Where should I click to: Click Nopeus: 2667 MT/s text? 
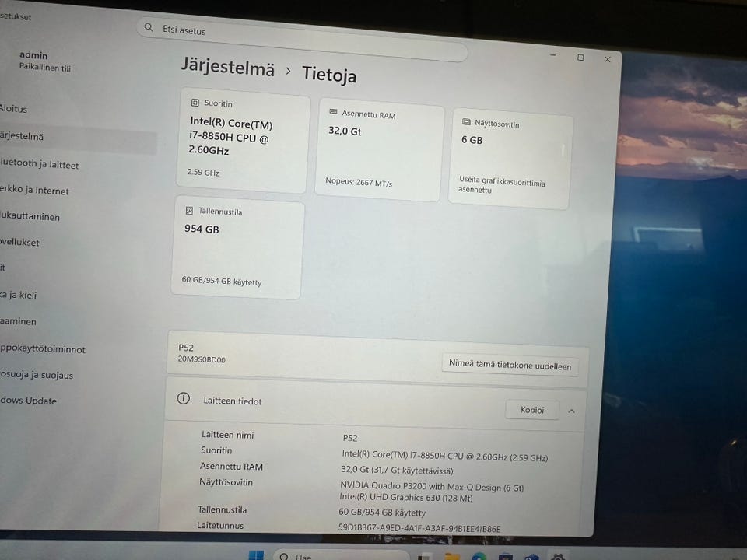pyautogui.click(x=359, y=182)
